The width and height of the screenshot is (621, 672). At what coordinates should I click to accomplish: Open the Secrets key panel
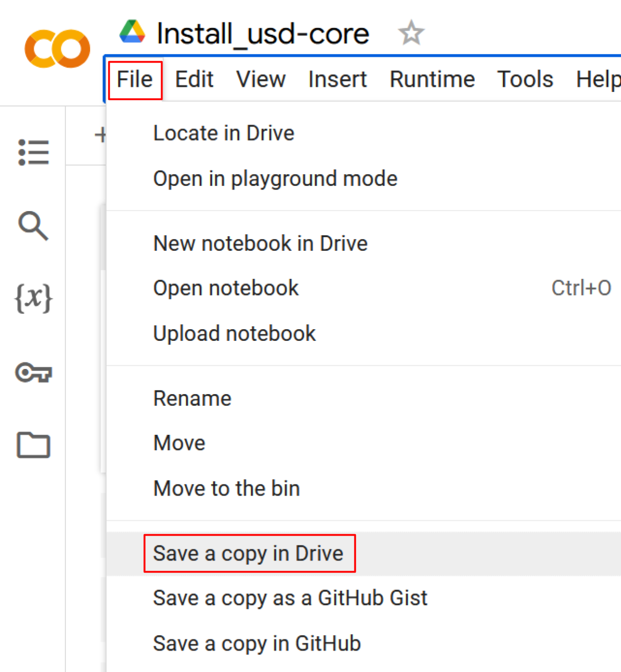click(x=34, y=372)
